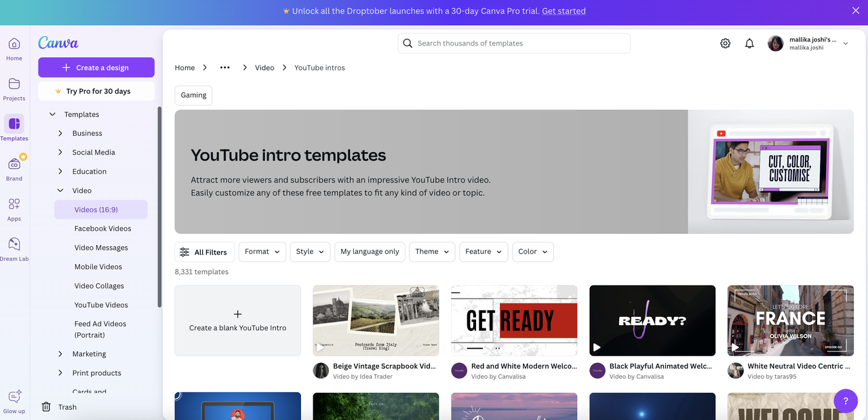Click Canvalisa avatar under Red and White template
Image resolution: width=868 pixels, height=420 pixels.
click(x=459, y=370)
